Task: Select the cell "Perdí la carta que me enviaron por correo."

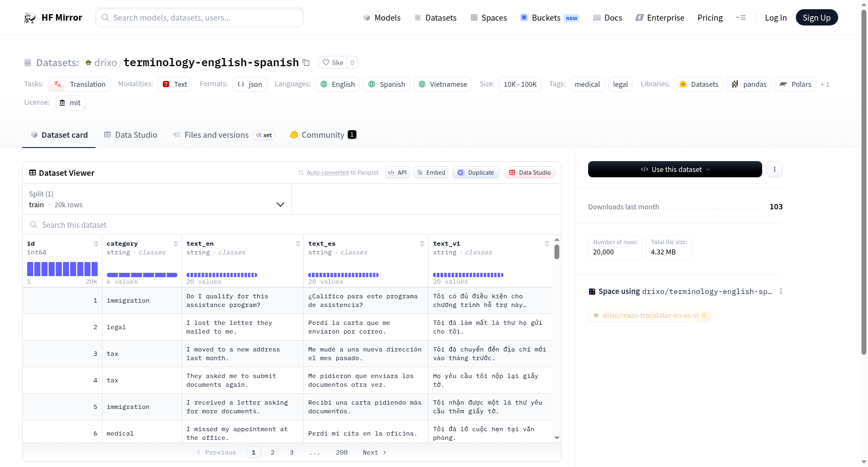Action: pyautogui.click(x=366, y=327)
